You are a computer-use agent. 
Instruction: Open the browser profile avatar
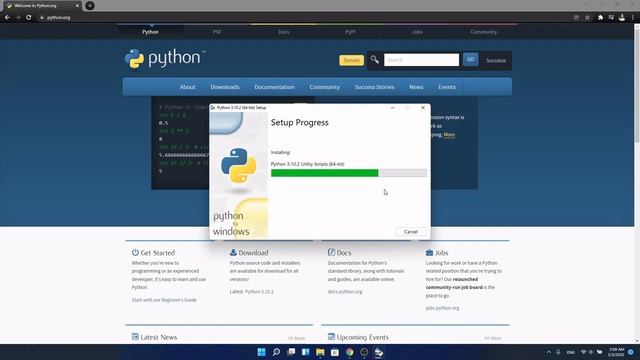[x=622, y=18]
